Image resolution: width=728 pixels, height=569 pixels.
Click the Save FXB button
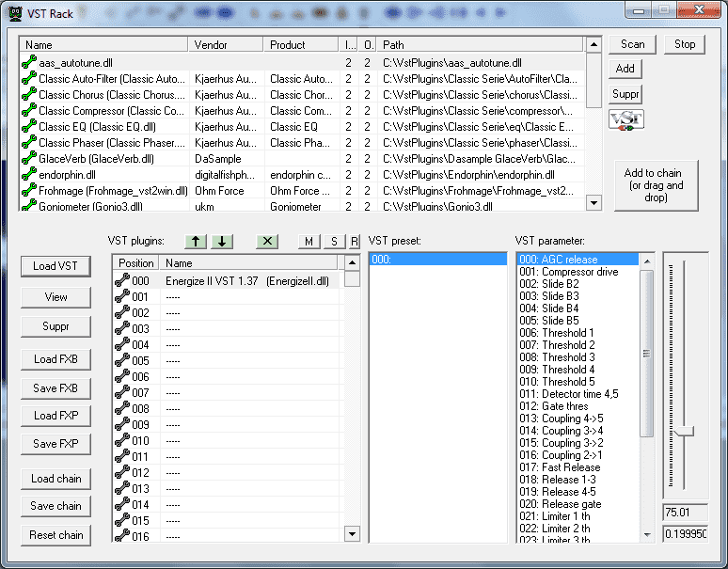(x=55, y=388)
